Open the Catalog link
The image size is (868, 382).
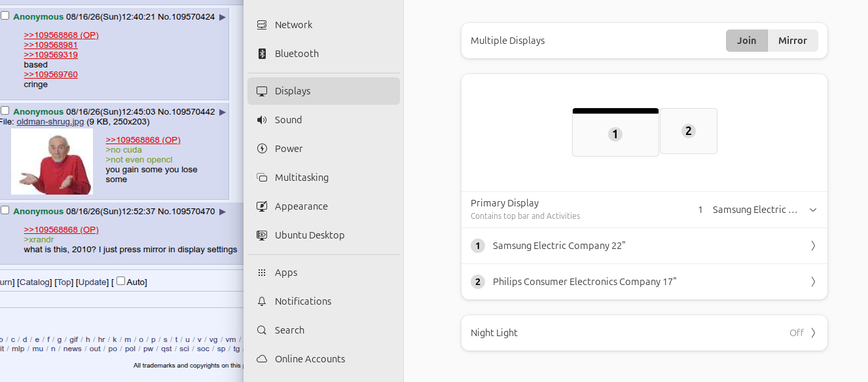[35, 282]
